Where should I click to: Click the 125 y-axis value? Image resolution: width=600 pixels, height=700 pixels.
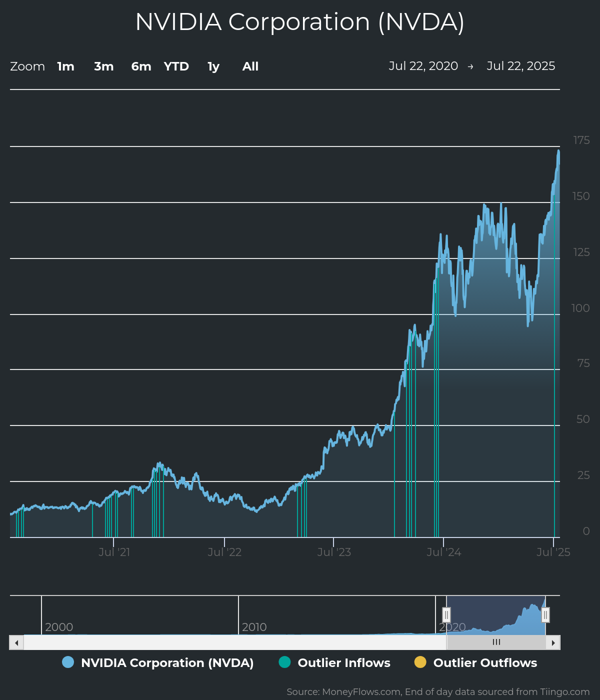pos(581,252)
